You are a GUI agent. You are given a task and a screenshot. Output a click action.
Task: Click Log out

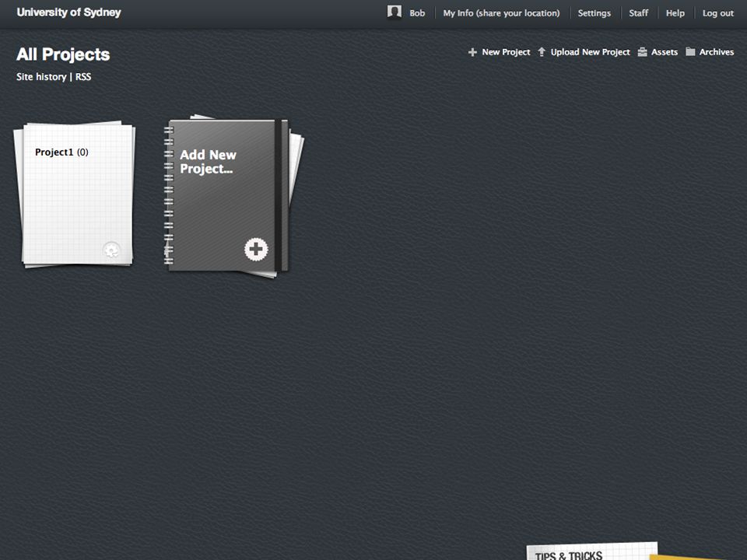pyautogui.click(x=718, y=13)
